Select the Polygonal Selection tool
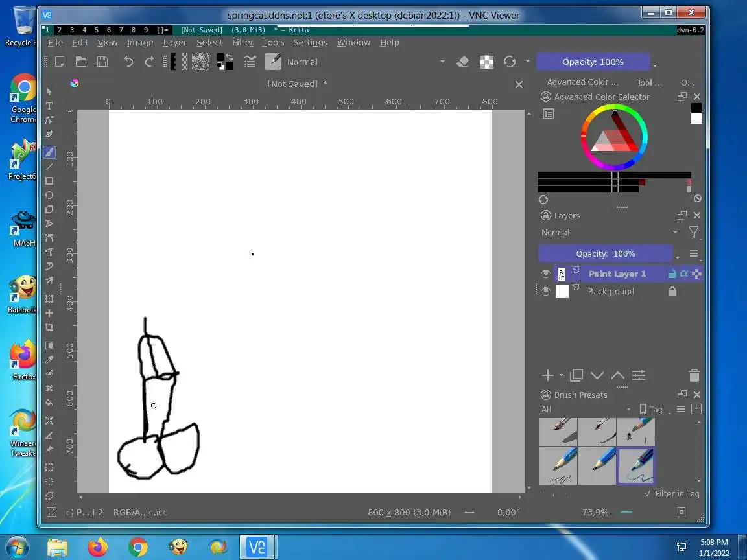This screenshot has width=747, height=560. (x=49, y=496)
